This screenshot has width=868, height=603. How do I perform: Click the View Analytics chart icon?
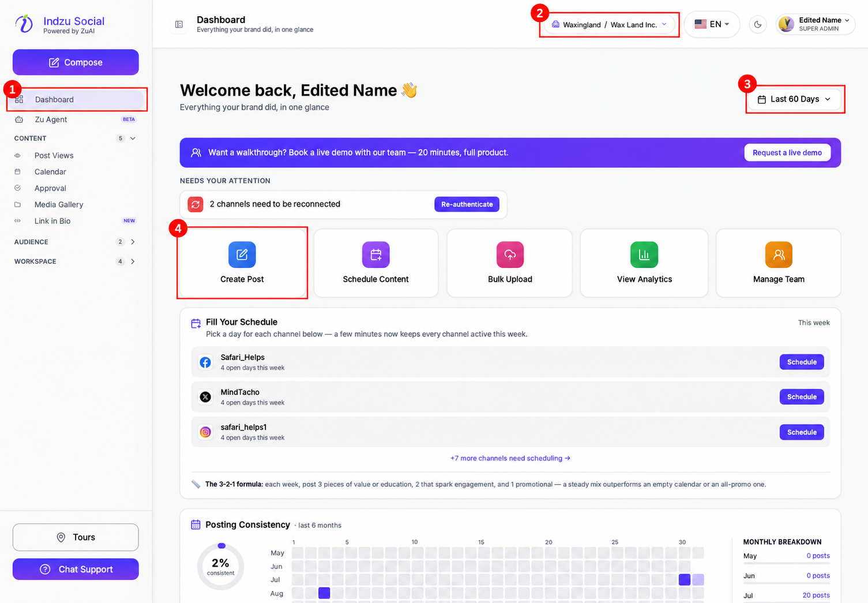[644, 254]
